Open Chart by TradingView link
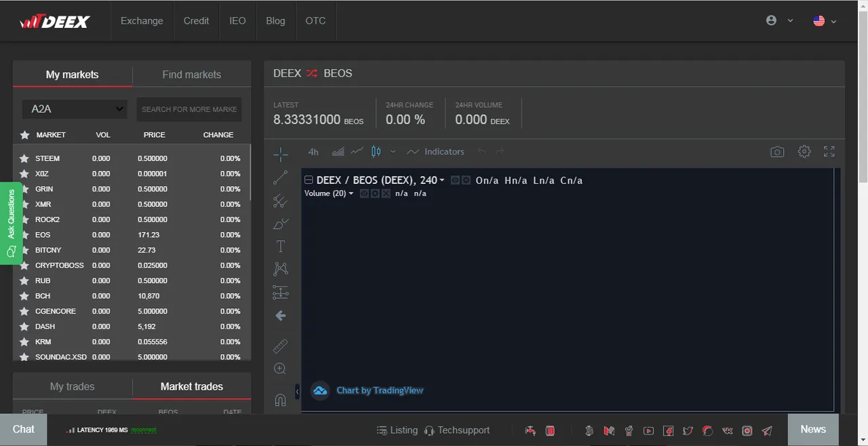This screenshot has height=446, width=868. tap(380, 390)
